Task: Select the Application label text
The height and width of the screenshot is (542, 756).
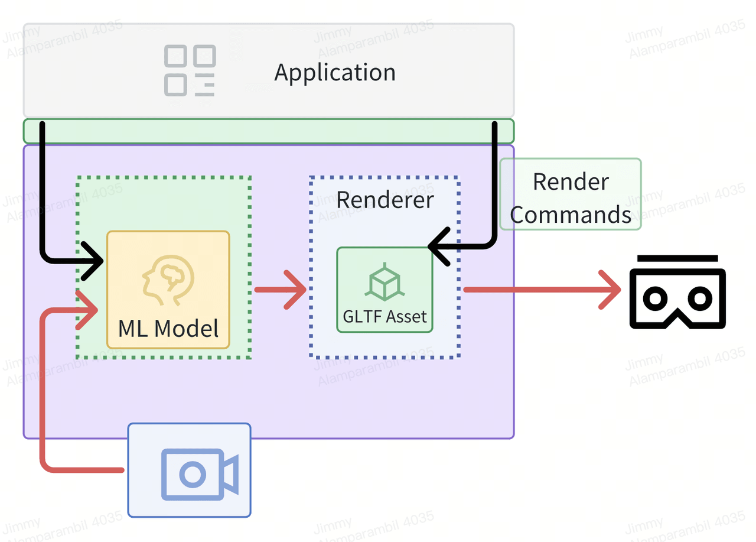Action: [x=335, y=72]
